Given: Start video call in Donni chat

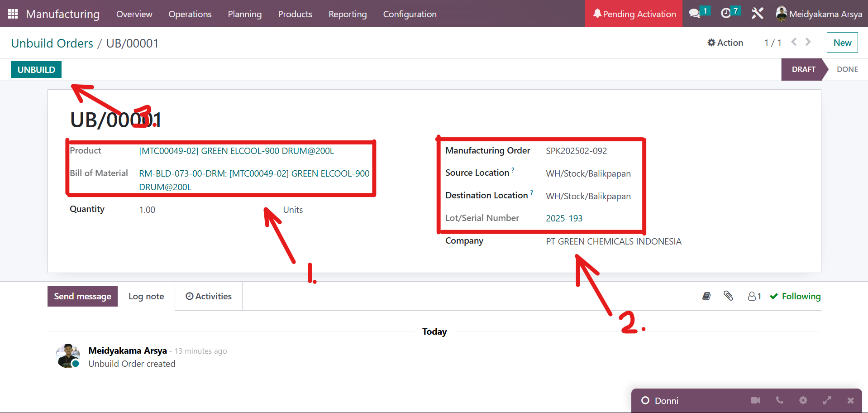Looking at the screenshot, I should (x=755, y=400).
